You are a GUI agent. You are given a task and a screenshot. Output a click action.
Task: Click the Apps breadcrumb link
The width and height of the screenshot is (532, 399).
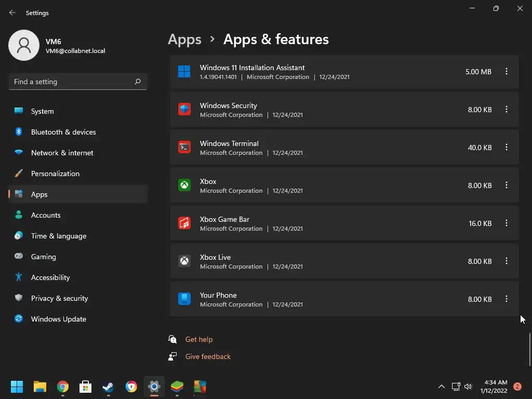click(184, 39)
